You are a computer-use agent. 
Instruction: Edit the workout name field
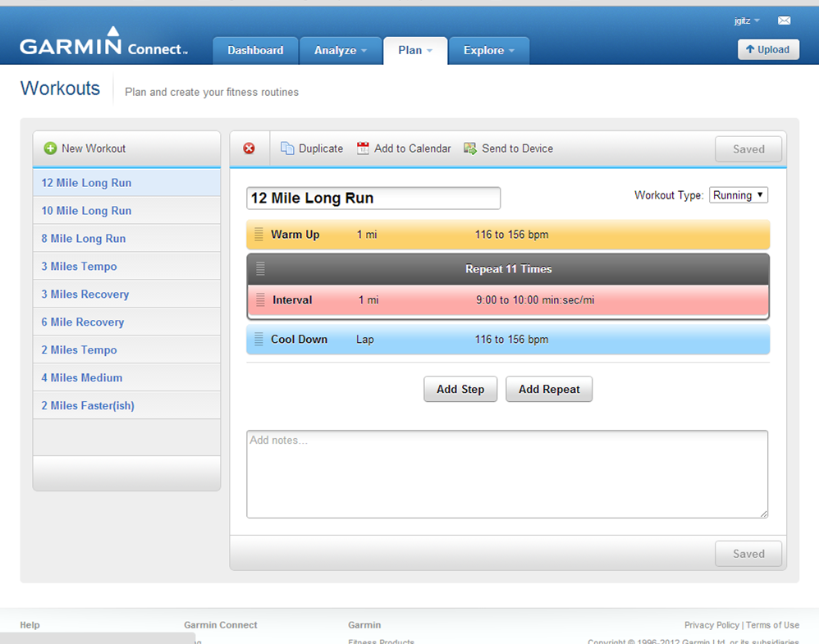pos(373,198)
